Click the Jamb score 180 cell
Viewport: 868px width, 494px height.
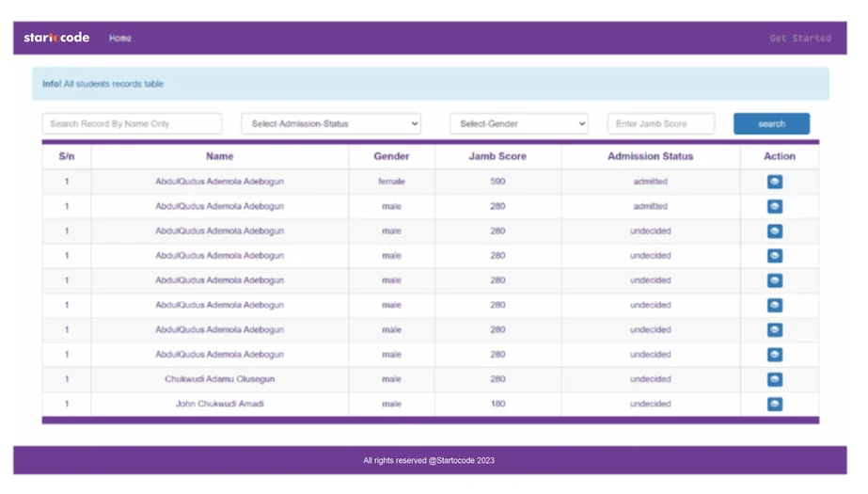pyautogui.click(x=497, y=404)
